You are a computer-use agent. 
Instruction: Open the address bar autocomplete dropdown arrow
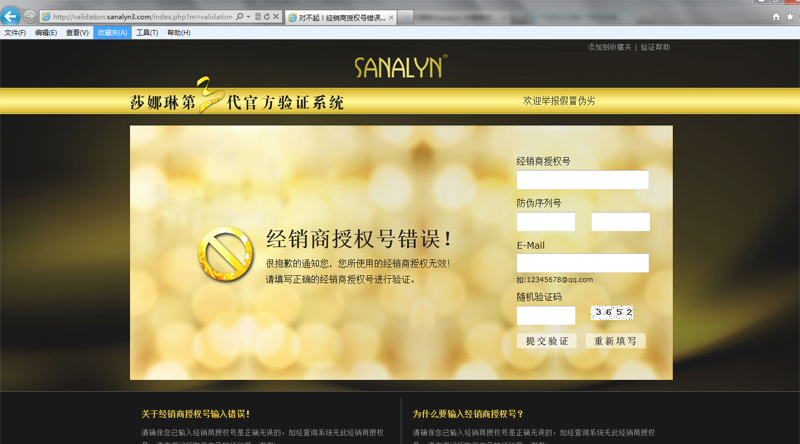tap(248, 17)
